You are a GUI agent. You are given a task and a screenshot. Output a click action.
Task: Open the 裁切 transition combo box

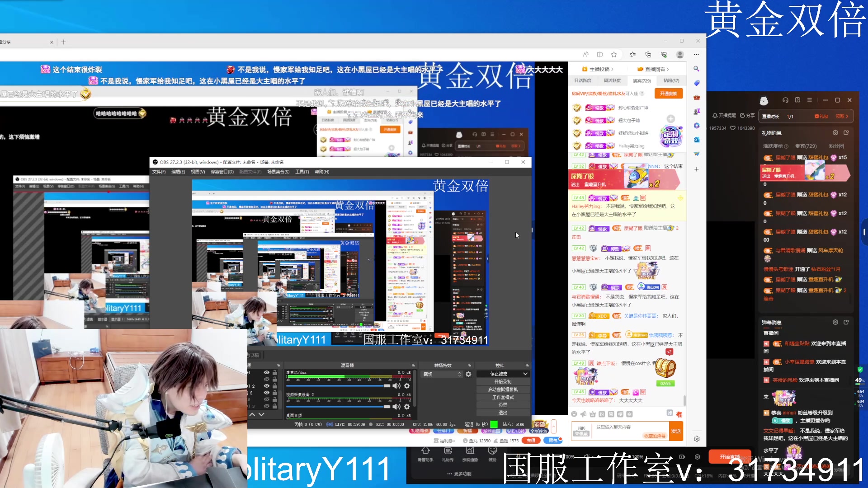(x=442, y=374)
